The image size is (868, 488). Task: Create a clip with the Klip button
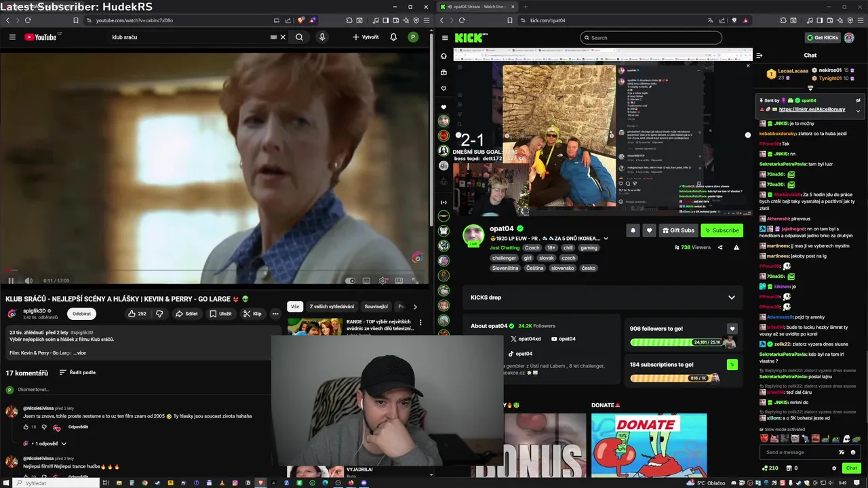(252, 314)
